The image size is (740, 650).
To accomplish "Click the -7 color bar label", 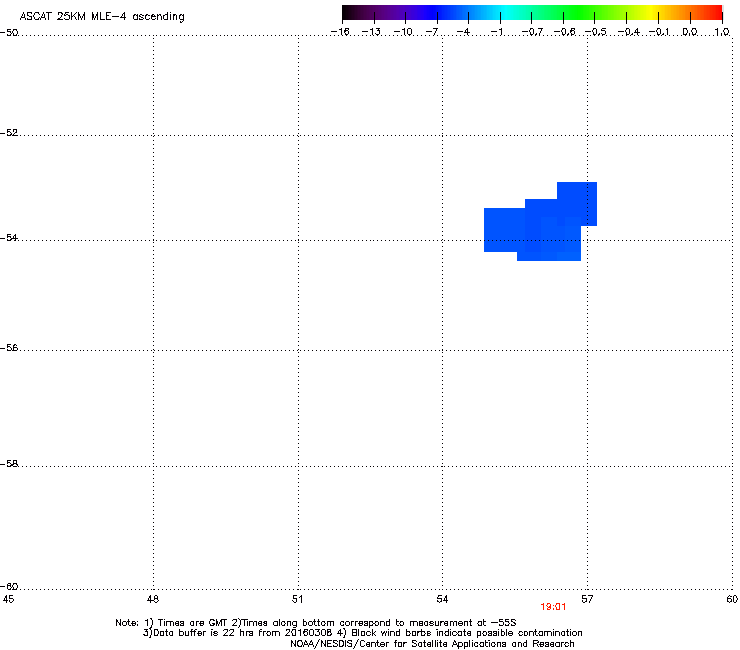I will [432, 32].
